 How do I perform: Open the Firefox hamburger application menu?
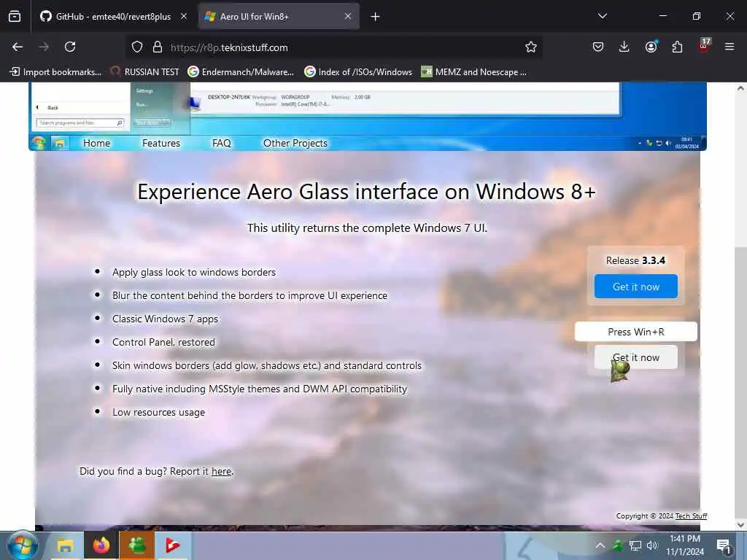[x=729, y=47]
